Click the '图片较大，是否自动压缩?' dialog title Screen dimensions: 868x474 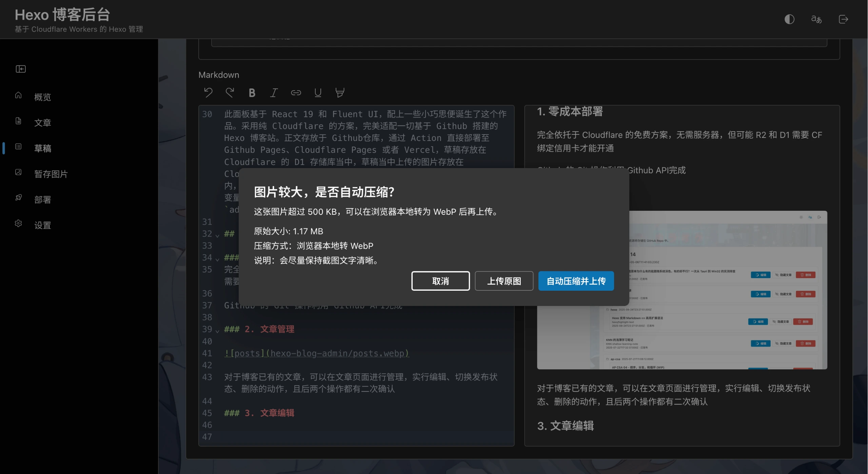point(324,192)
